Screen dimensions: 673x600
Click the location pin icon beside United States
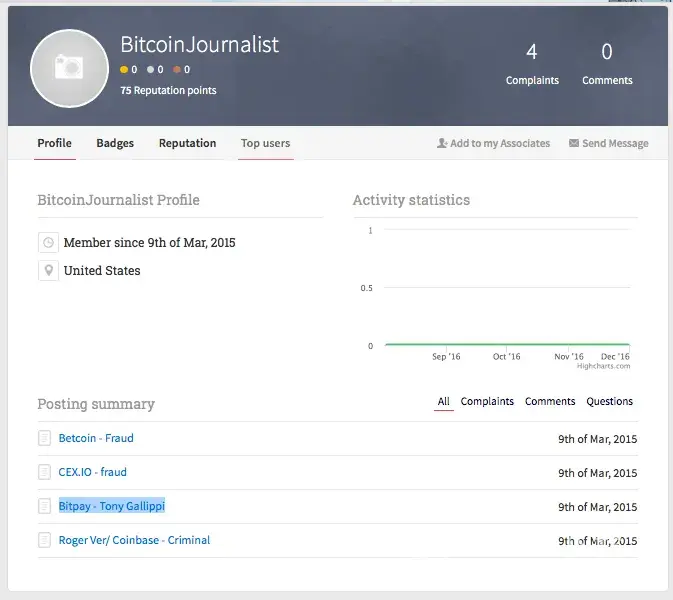(x=48, y=271)
